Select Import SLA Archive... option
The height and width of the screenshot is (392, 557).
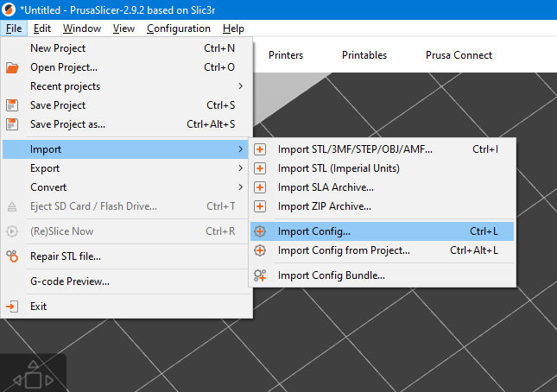tap(383, 187)
